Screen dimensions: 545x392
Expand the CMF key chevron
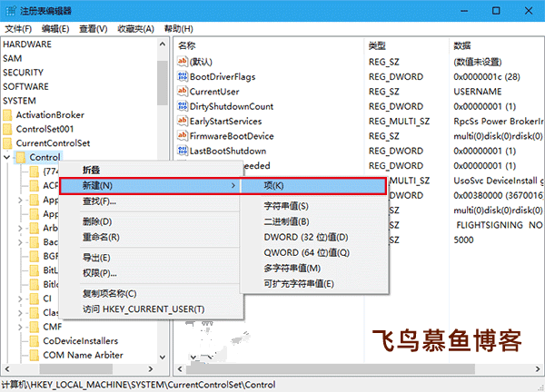click(20, 327)
